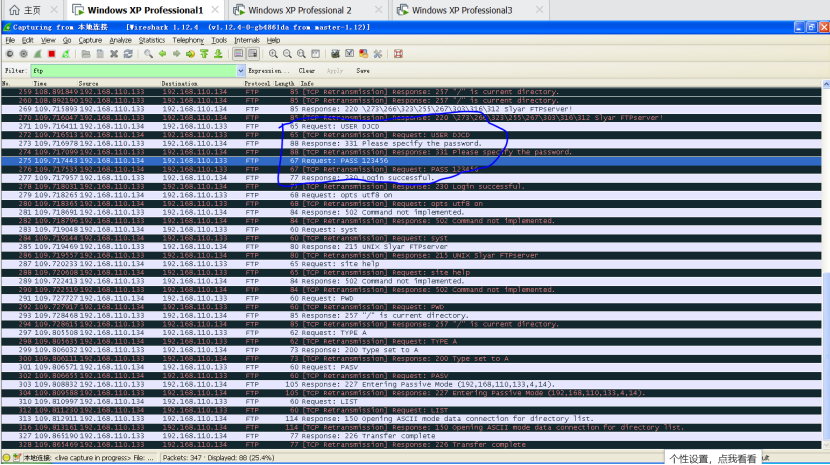Viewport: 830px width, 465px height.
Task: Click the Expression... filter button
Action: tap(268, 71)
